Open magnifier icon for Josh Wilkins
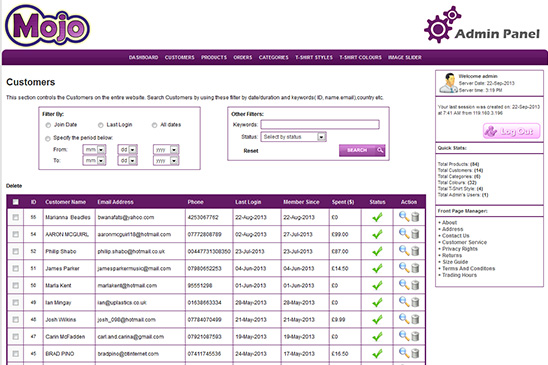548x365 pixels. [x=404, y=319]
